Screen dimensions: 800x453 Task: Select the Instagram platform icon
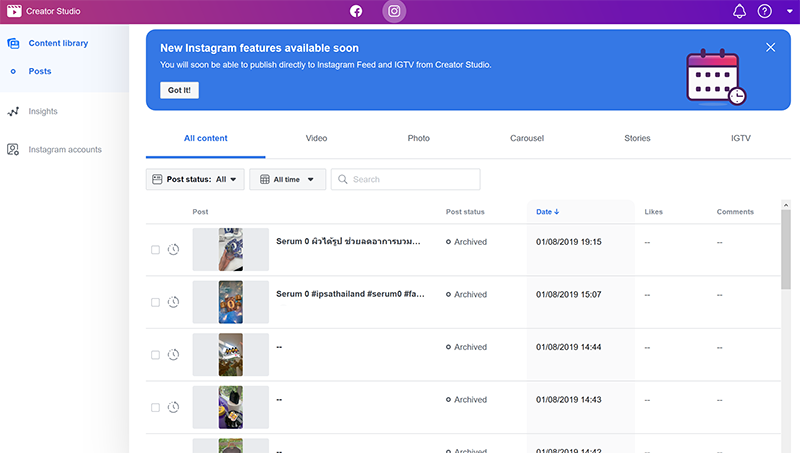(x=394, y=11)
